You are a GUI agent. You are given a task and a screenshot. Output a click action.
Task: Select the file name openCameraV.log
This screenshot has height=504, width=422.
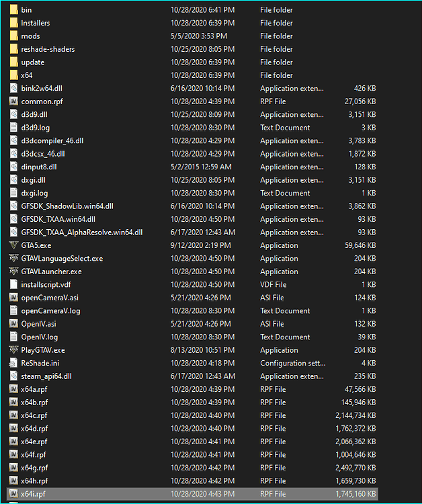pyautogui.click(x=51, y=311)
